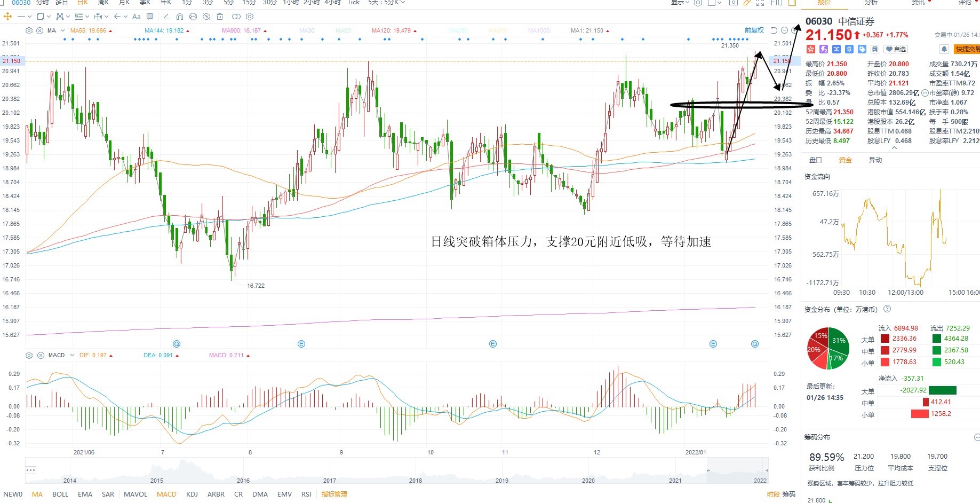Open the MA indicator dropdown

pyautogui.click(x=62, y=30)
